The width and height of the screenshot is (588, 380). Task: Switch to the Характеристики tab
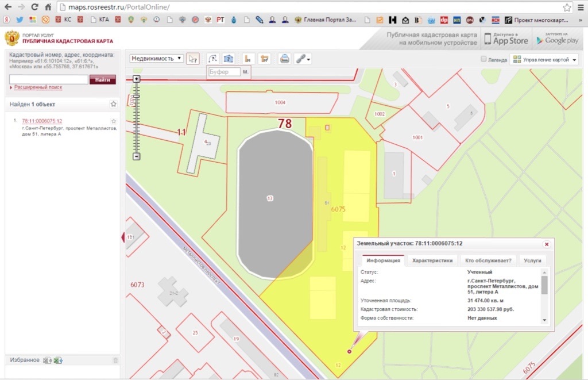[x=432, y=260]
